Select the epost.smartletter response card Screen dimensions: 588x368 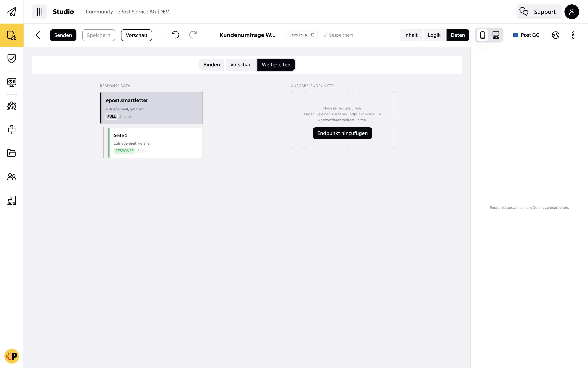151,108
